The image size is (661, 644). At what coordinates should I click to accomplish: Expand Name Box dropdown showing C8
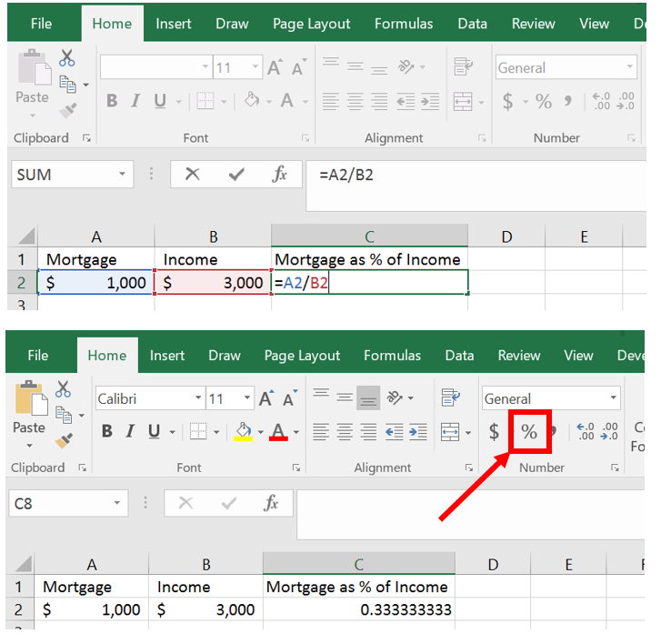coord(116,503)
